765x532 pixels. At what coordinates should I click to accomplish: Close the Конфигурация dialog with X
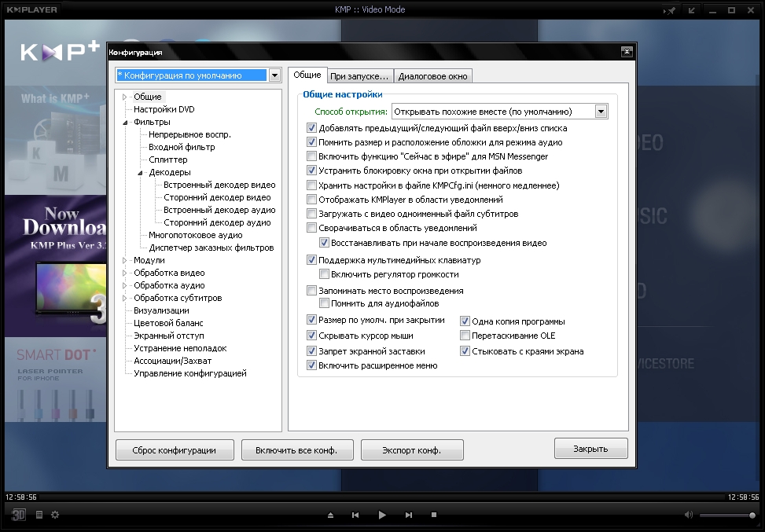point(627,52)
